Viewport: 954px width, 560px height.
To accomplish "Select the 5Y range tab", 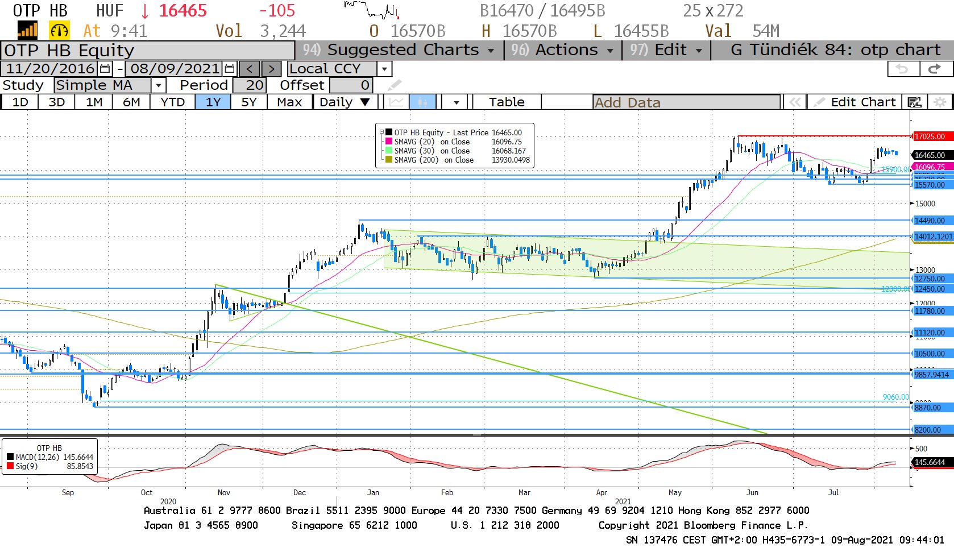I will coord(249,102).
